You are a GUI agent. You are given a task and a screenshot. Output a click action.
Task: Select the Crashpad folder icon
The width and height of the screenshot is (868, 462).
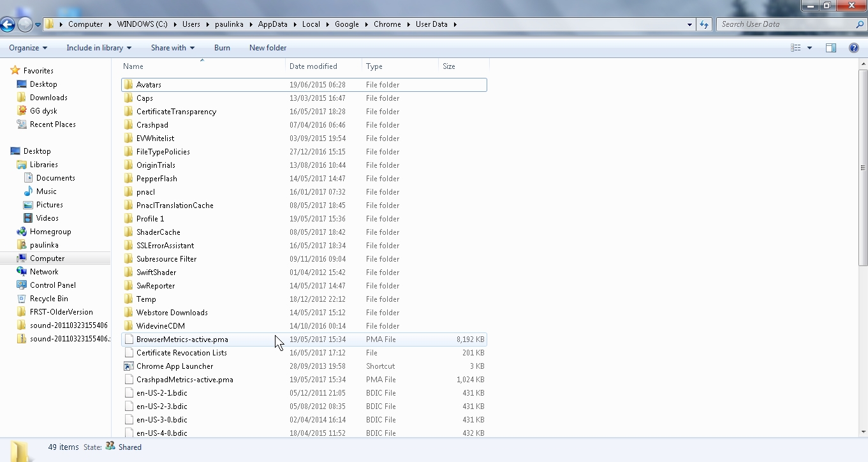(128, 125)
